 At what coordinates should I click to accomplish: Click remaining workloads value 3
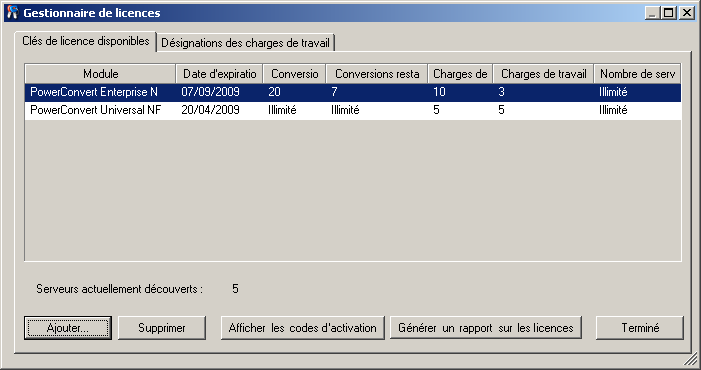pos(501,92)
